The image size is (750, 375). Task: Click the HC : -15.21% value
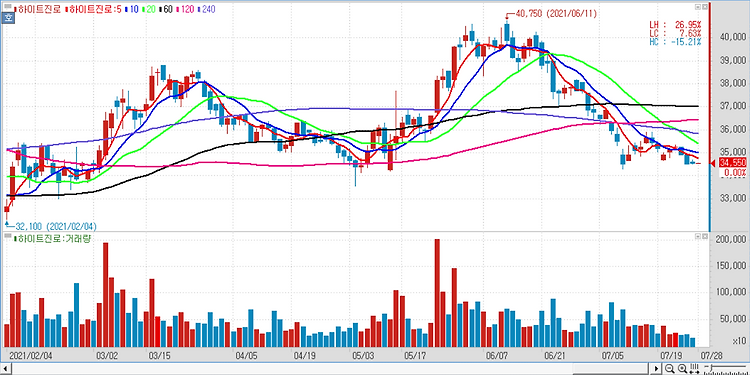click(675, 42)
